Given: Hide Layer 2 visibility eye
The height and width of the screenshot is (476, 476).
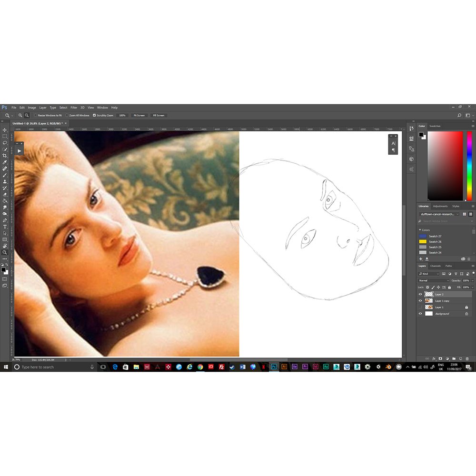Looking at the screenshot, I should pyautogui.click(x=420, y=294).
